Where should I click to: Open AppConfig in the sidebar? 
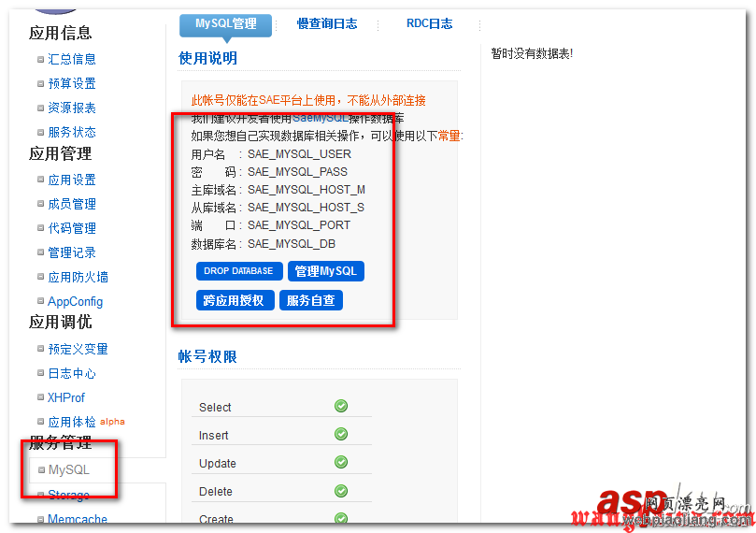(x=75, y=301)
